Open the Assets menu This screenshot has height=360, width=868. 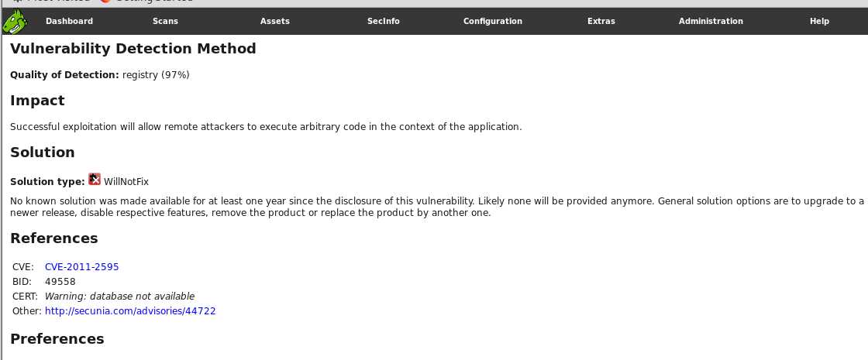click(275, 21)
